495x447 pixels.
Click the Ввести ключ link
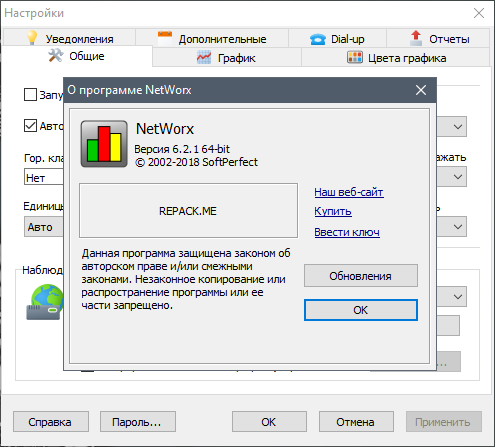point(347,232)
